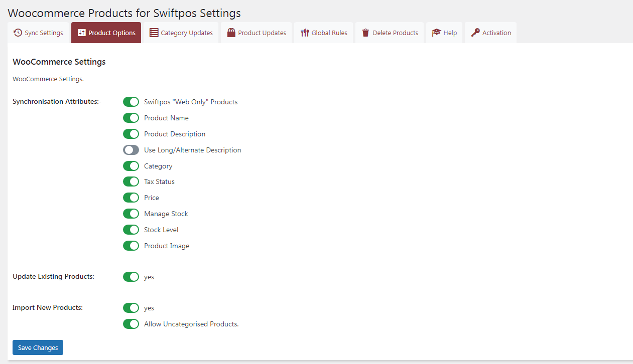Click the "Synchronisation Attributes:-" label
This screenshot has width=633, height=364.
[x=57, y=101]
